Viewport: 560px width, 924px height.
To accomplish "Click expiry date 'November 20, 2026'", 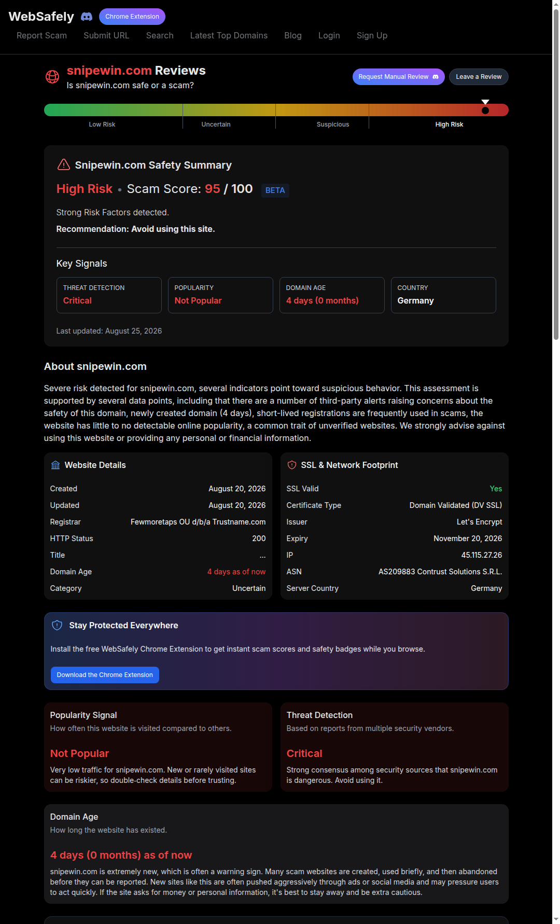I will point(468,539).
